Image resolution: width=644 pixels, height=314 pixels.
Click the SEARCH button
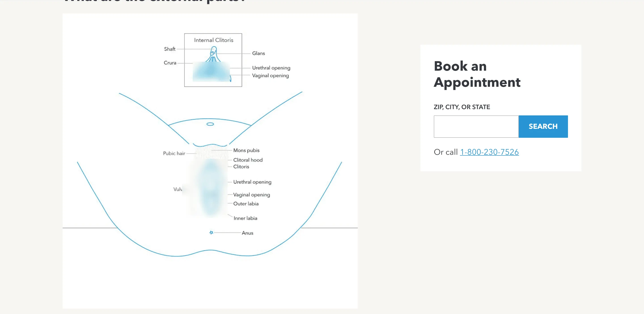click(543, 126)
